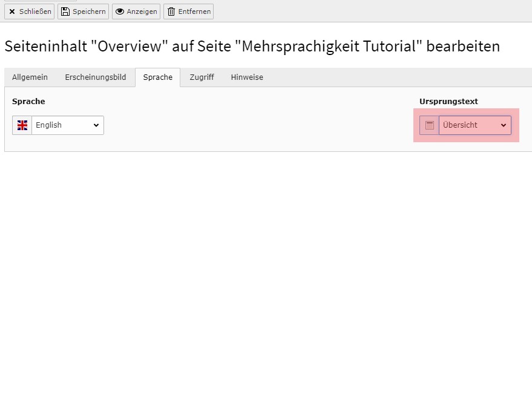
Task: Select the Sprache tab
Action: (158, 77)
